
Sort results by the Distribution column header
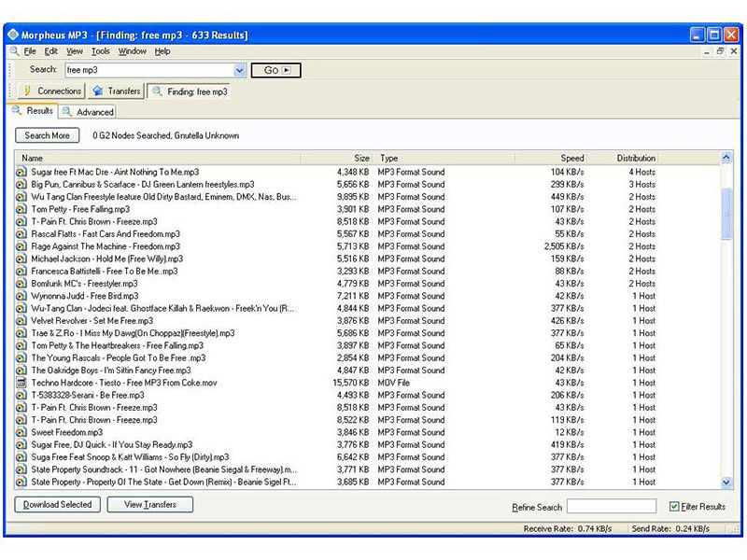(x=622, y=158)
